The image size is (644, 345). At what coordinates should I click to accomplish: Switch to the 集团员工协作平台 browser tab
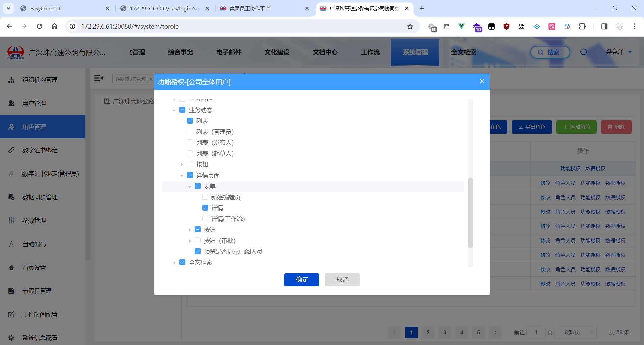[264, 8]
